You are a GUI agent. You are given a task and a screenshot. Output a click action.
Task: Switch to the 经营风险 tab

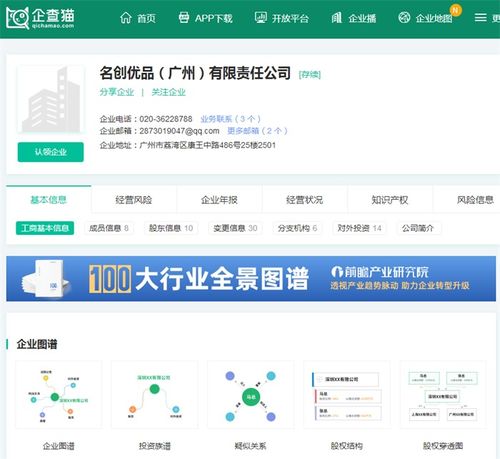[x=134, y=200]
